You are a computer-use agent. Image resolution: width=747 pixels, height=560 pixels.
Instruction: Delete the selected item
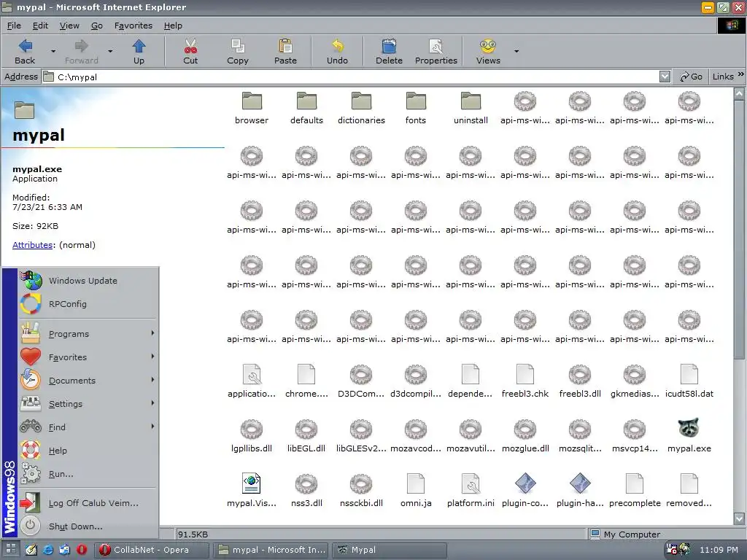click(x=389, y=52)
